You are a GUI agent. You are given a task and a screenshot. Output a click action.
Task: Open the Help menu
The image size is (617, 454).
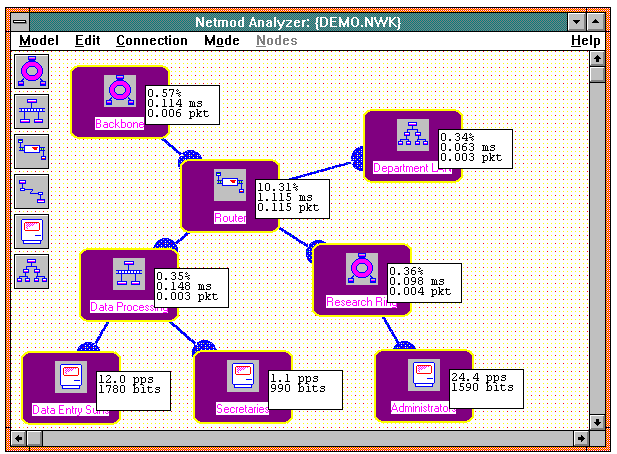[586, 41]
